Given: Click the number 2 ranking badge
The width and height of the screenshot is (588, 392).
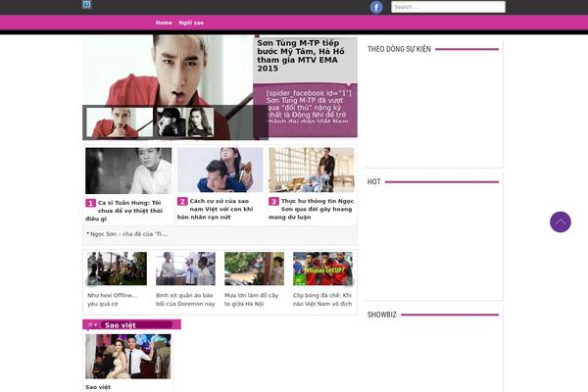Looking at the screenshot, I should 182,202.
